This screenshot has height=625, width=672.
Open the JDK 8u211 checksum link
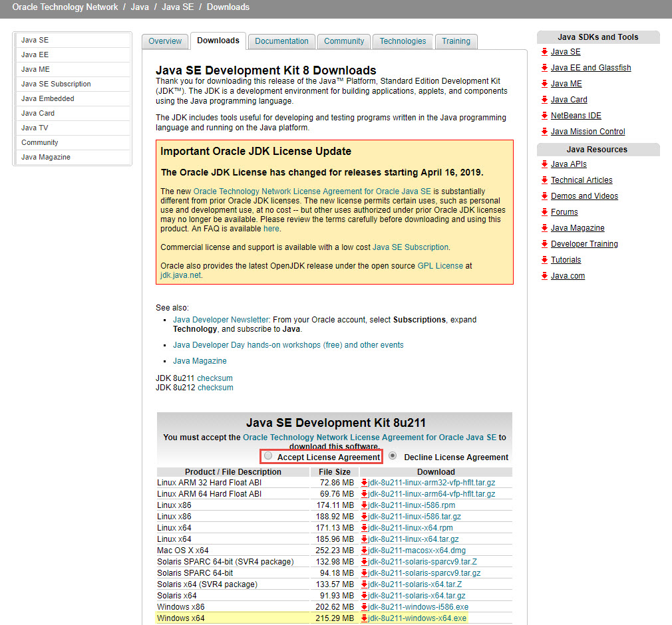(x=215, y=378)
